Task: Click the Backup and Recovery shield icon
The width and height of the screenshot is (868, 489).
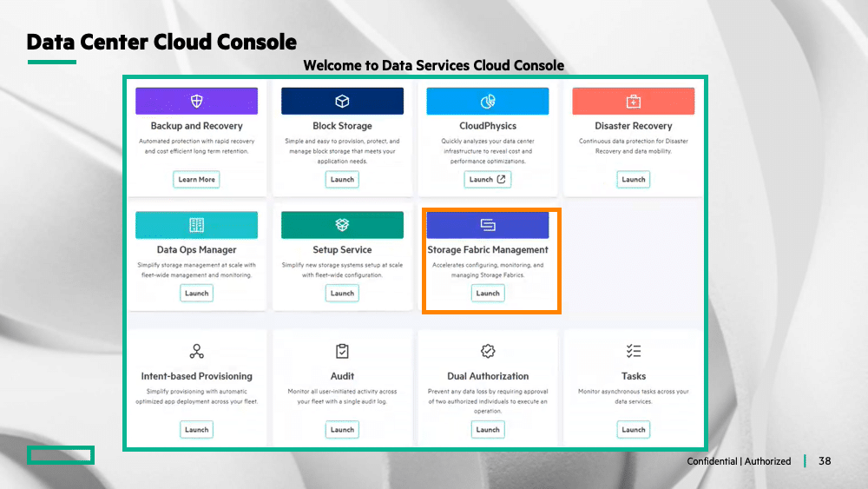Action: (196, 101)
